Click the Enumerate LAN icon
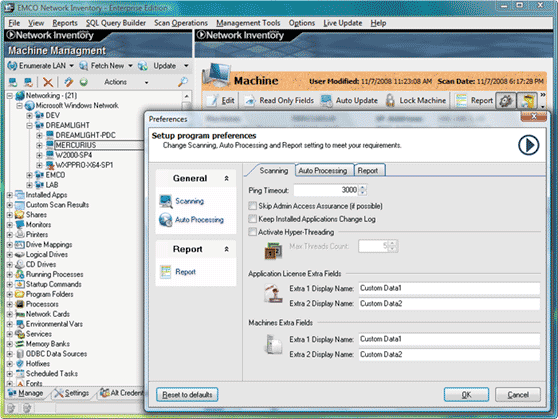Viewport: 558px width, 419px height. pyautogui.click(x=12, y=66)
